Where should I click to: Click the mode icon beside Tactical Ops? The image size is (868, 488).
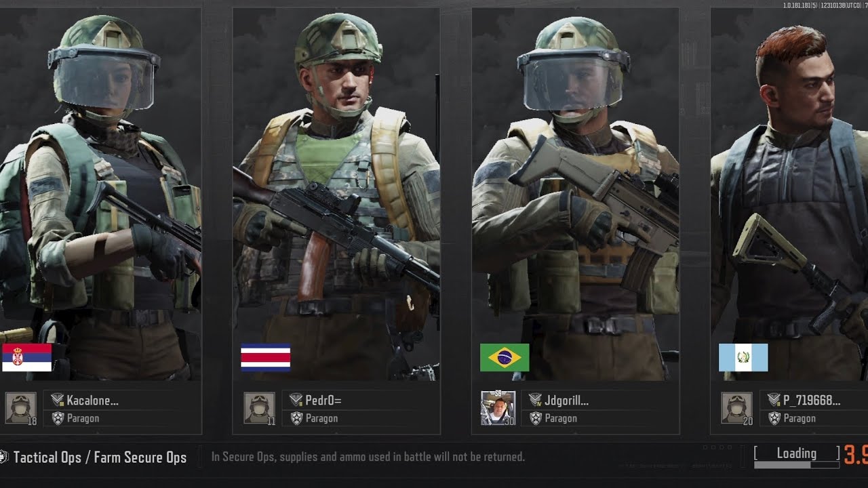pos(3,457)
